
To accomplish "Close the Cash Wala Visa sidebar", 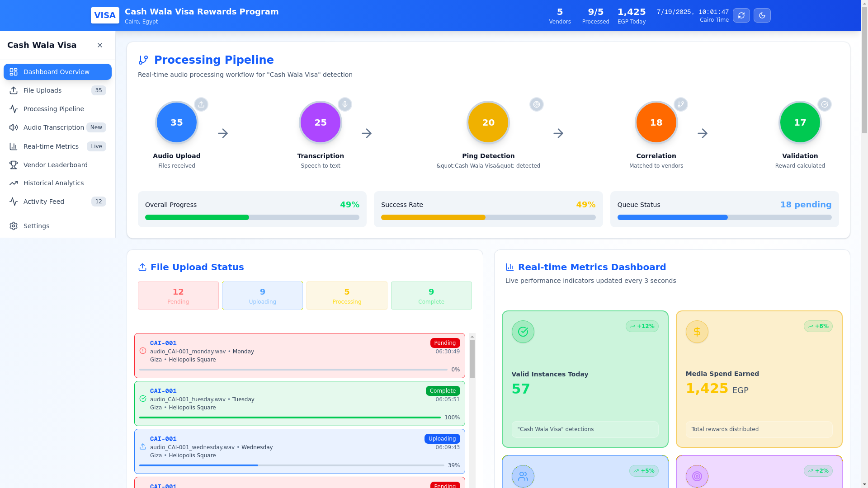I will coord(100,45).
